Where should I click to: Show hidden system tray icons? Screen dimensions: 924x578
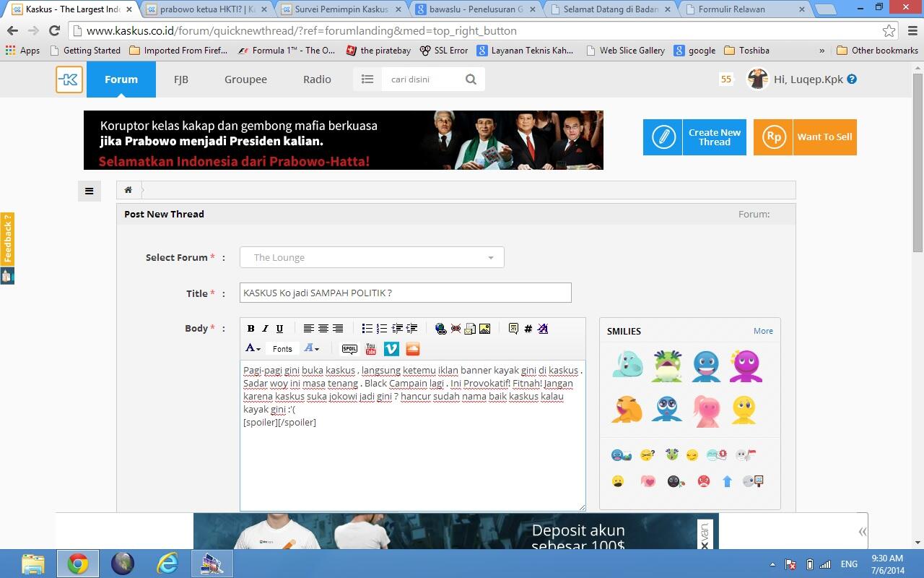pyautogui.click(x=772, y=564)
